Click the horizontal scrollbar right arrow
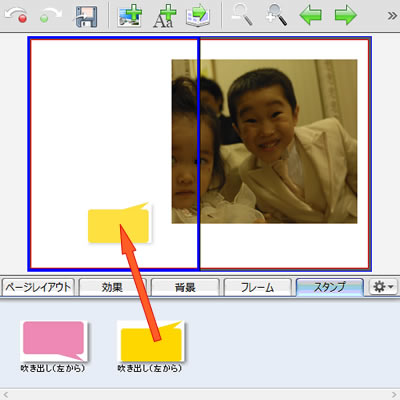 [x=394, y=395]
